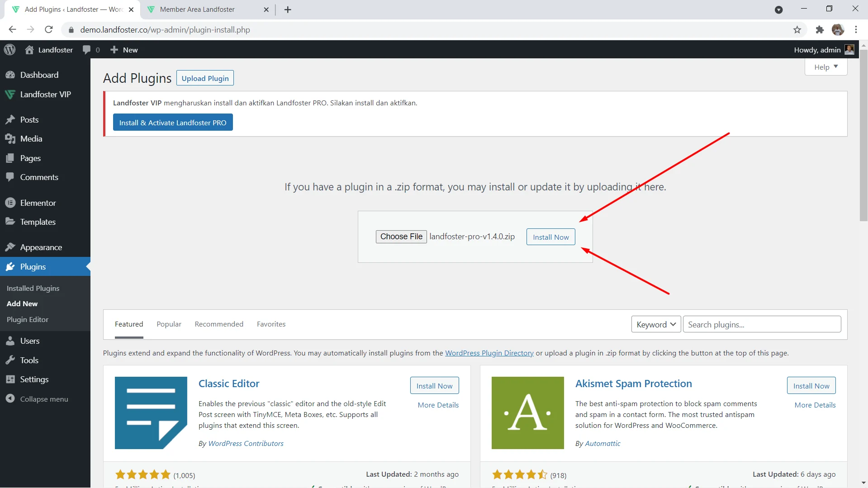Switch to the Favorites tab
Screen dimensions: 868x488
[271, 324]
